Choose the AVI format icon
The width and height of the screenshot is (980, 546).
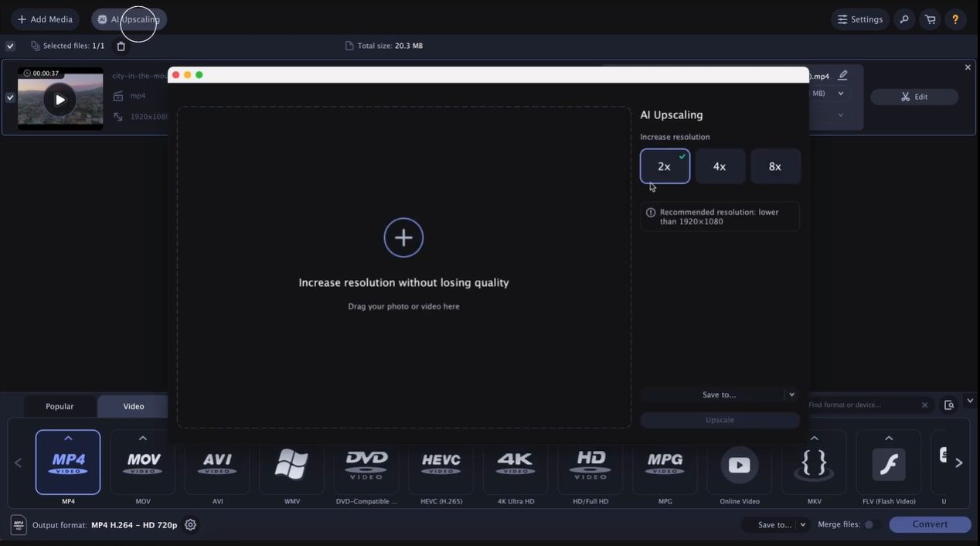(217, 464)
